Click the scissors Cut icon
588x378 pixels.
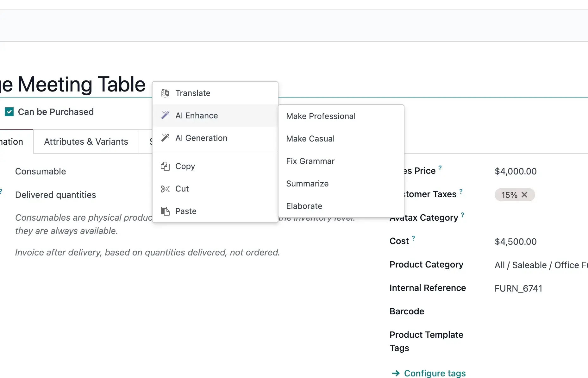pyautogui.click(x=165, y=189)
